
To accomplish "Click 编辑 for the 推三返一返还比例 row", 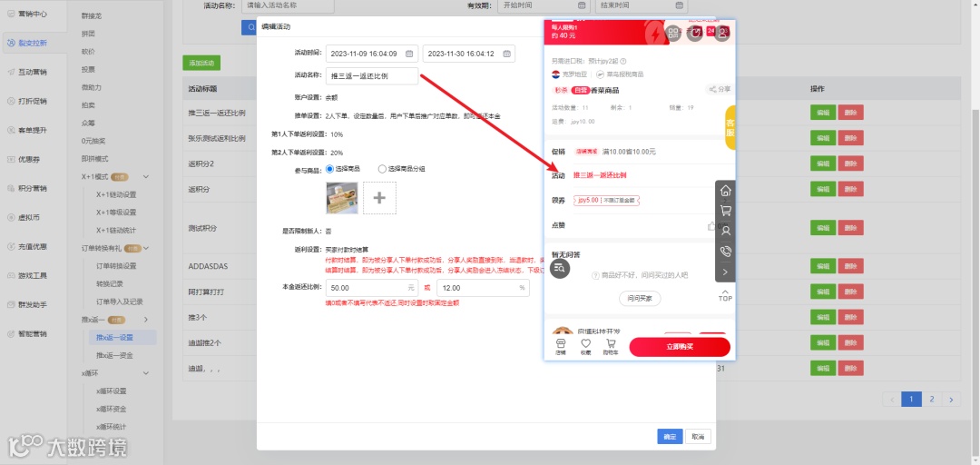I will pos(822,113).
